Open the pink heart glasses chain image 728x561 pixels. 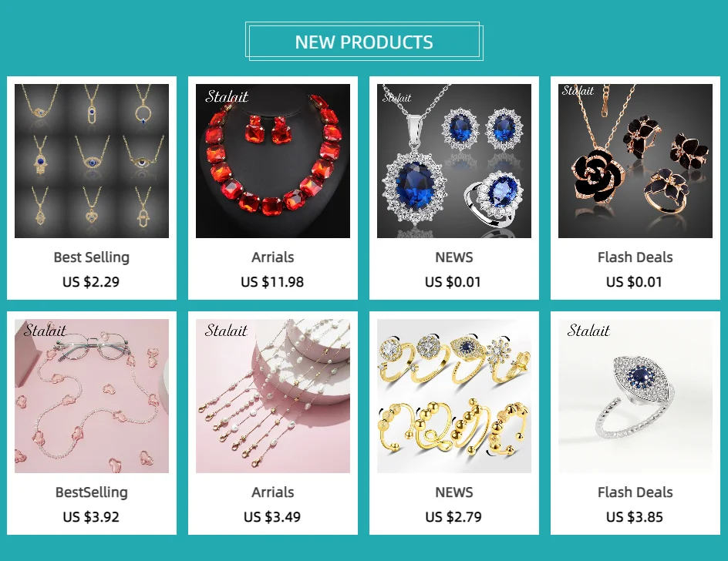pyautogui.click(x=92, y=396)
